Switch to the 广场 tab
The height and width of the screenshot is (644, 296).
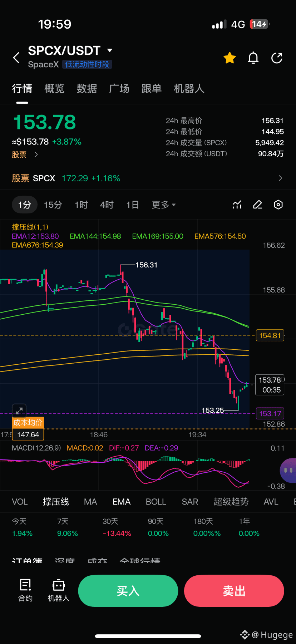(x=119, y=88)
